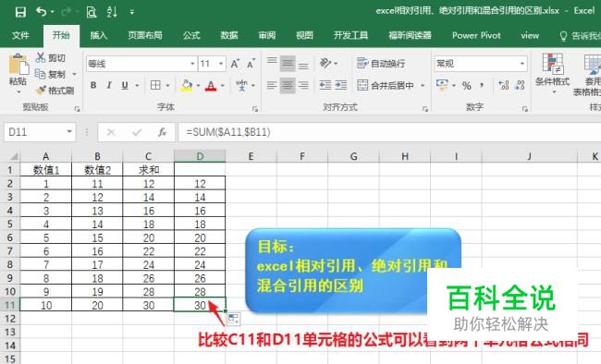Increase indent in alignment group
Image resolution: width=601 pixels, height=364 pixels.
tap(341, 85)
